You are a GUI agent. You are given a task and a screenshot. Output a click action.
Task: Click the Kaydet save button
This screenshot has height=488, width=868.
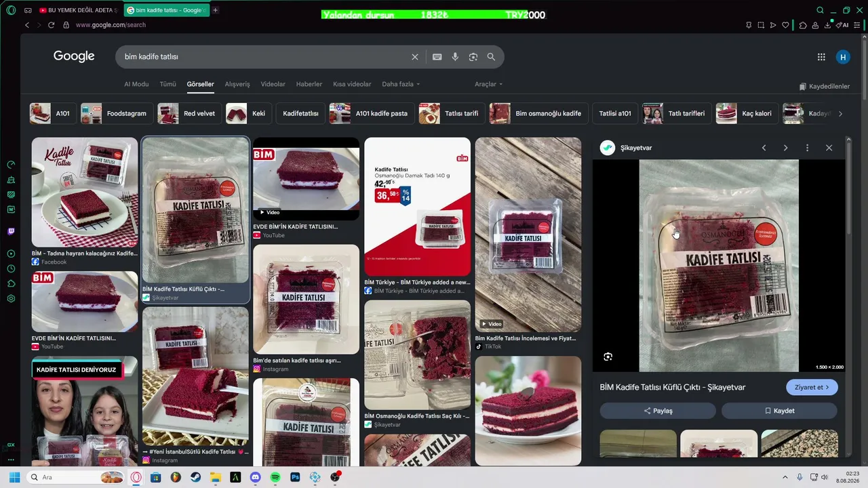[x=779, y=411]
